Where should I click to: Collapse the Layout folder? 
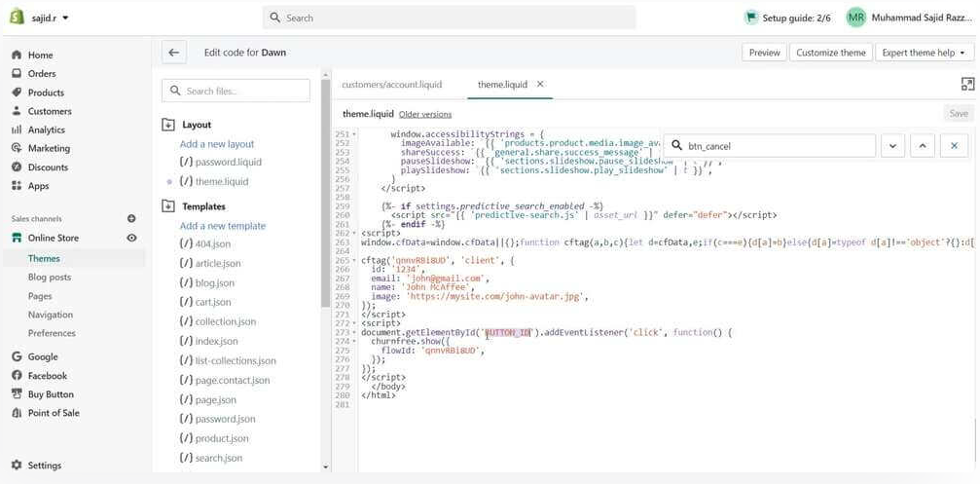click(x=167, y=125)
